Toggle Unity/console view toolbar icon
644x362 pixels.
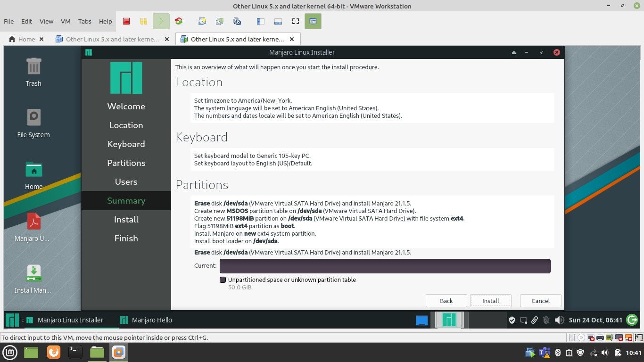pyautogui.click(x=313, y=21)
